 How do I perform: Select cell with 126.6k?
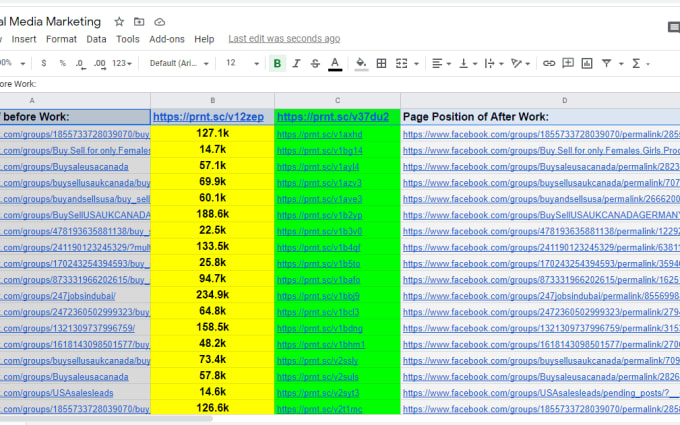point(212,408)
